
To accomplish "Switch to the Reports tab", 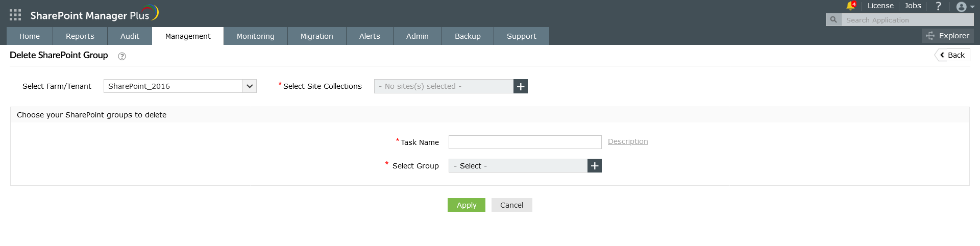I will tap(80, 36).
